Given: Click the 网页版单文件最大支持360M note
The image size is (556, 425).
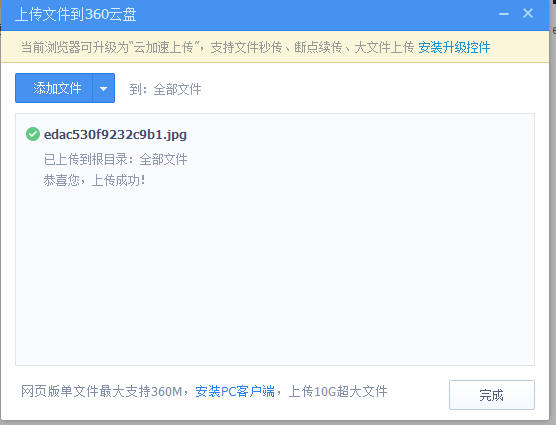Looking at the screenshot, I should tap(101, 391).
